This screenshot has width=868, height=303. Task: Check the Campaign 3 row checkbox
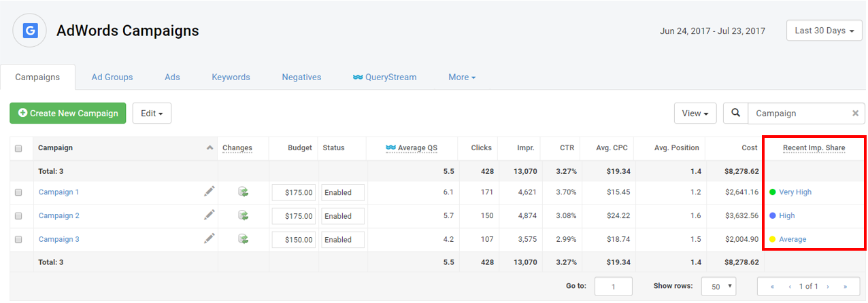point(18,240)
